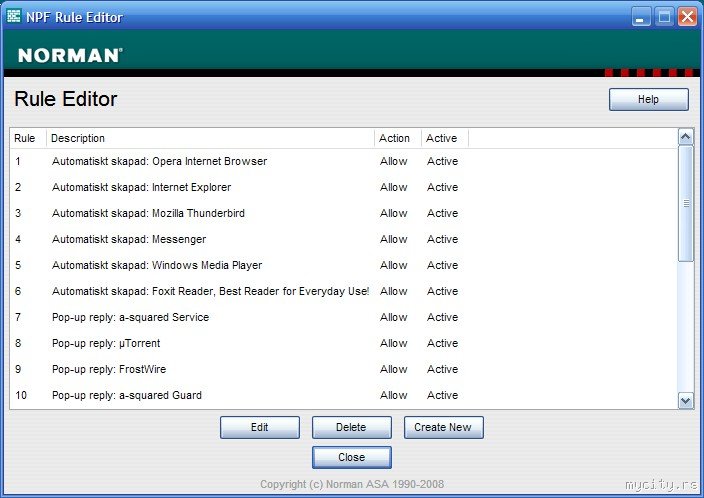Click the Allow action of the Messenger rule

[394, 239]
